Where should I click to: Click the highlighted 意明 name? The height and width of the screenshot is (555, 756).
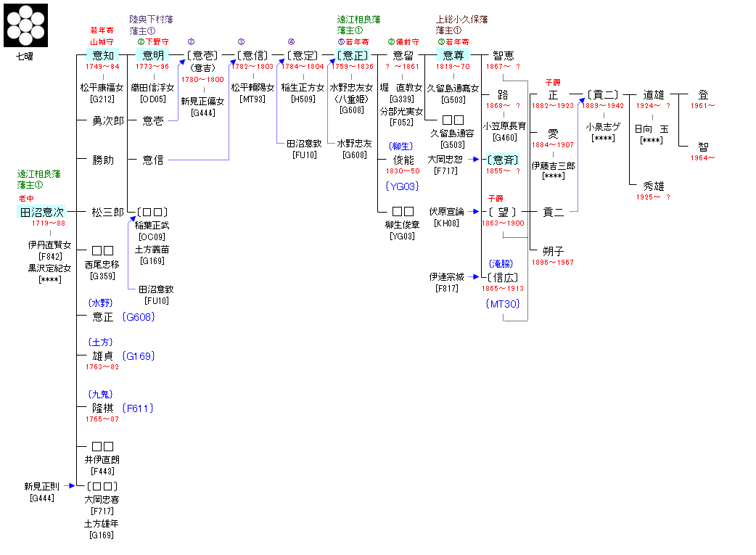pos(153,55)
